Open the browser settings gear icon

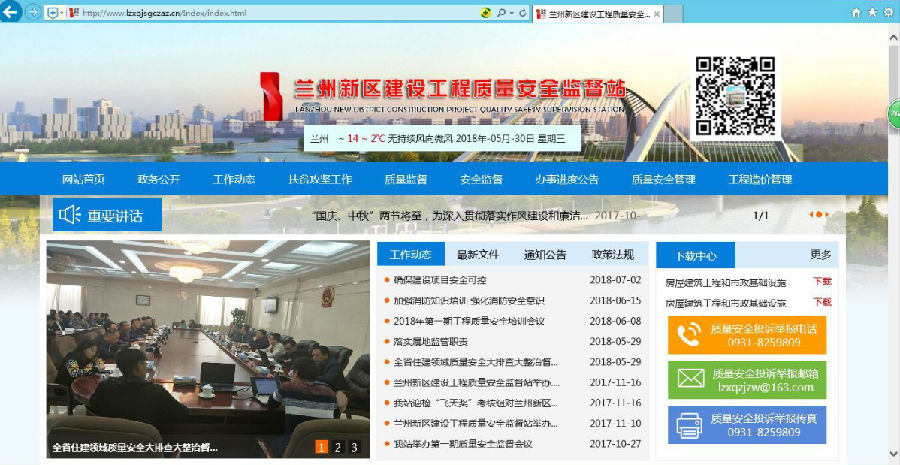888,12
